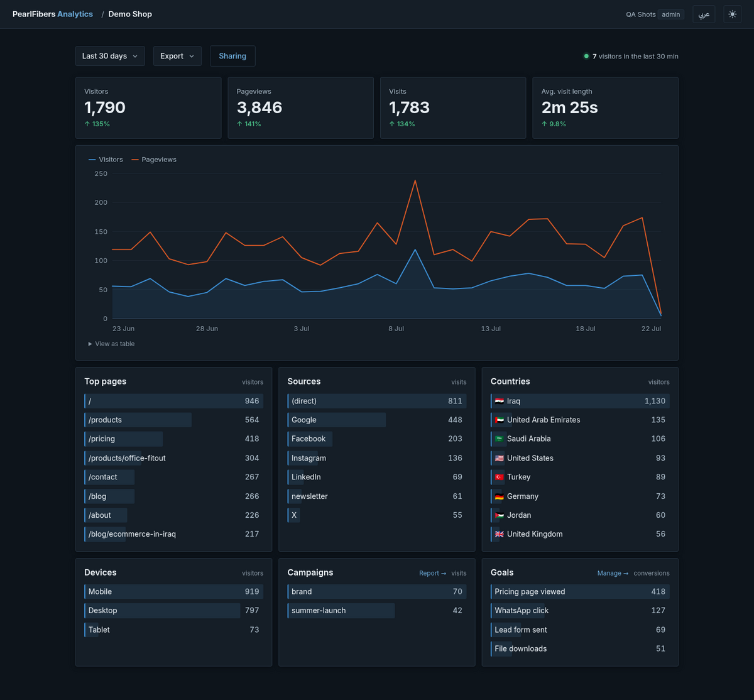Click the Google source row

tap(376, 420)
